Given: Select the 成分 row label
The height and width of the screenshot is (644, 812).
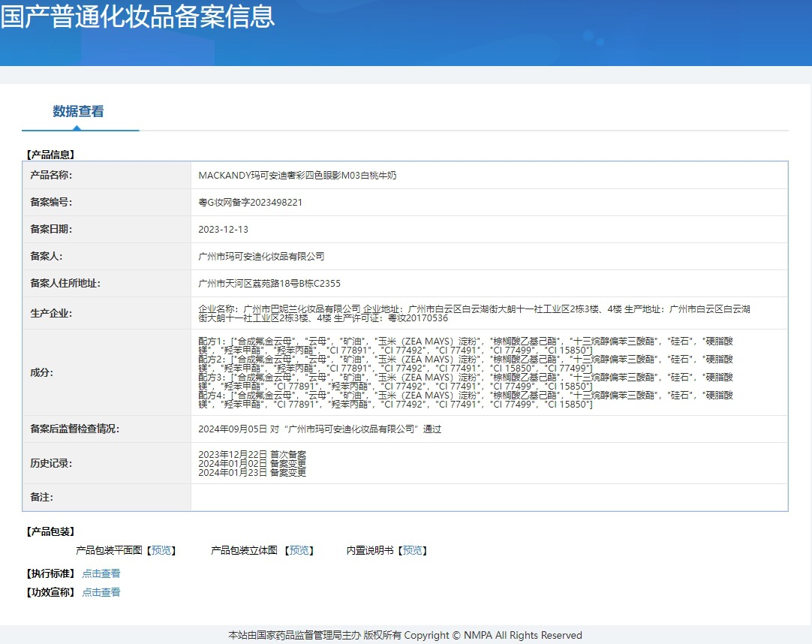Looking at the screenshot, I should (42, 372).
